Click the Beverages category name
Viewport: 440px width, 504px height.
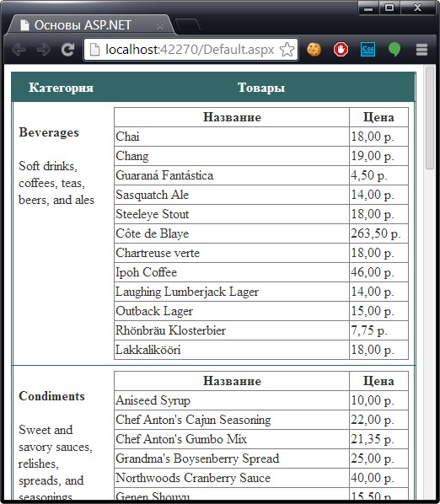click(x=49, y=132)
